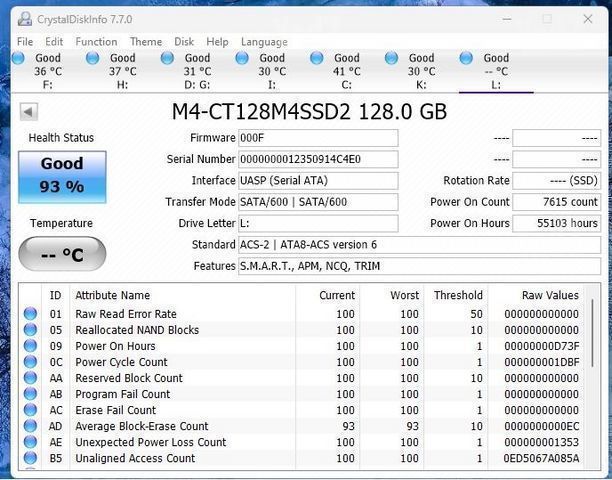Image resolution: width=612 pixels, height=480 pixels.
Task: Select the C: drive status orb
Action: coord(317,58)
